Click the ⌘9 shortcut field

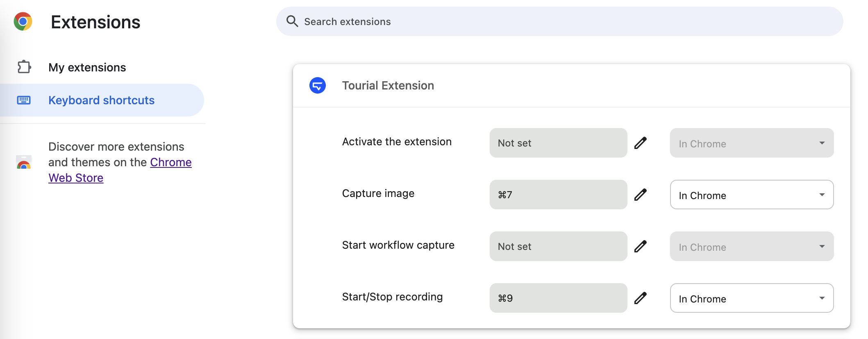[558, 298]
